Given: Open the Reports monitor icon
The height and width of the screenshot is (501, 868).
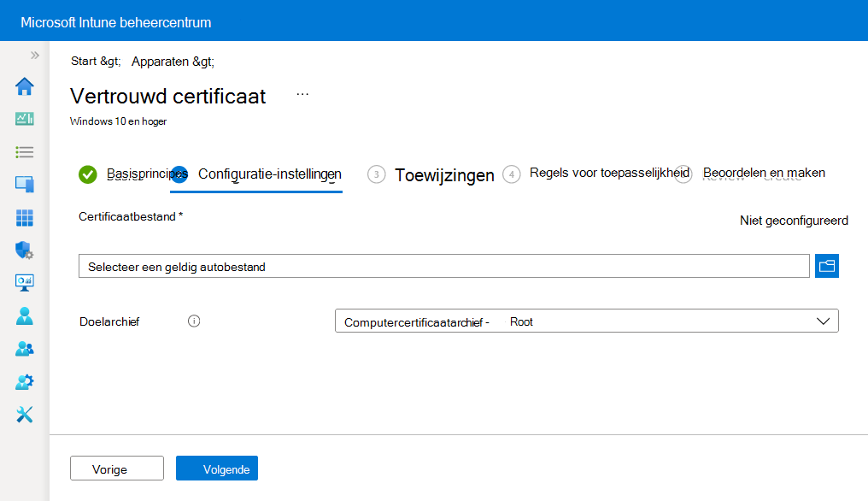Looking at the screenshot, I should [25, 283].
